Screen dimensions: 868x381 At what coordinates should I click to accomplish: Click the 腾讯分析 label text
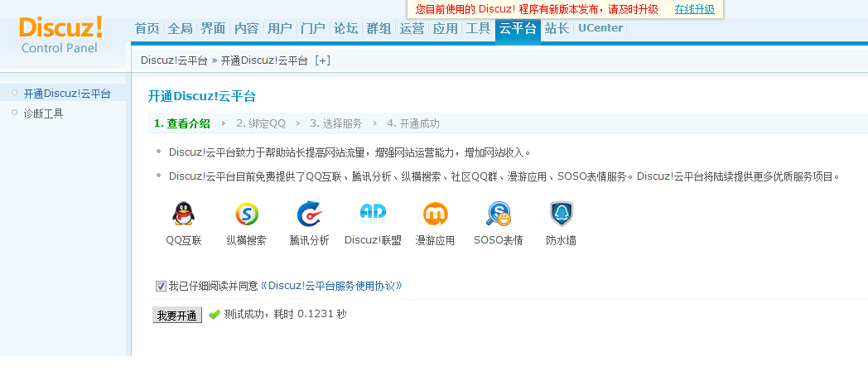(x=310, y=240)
